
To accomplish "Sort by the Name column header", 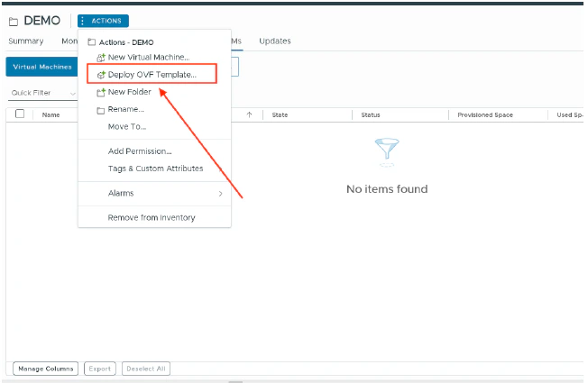I will 51,115.
